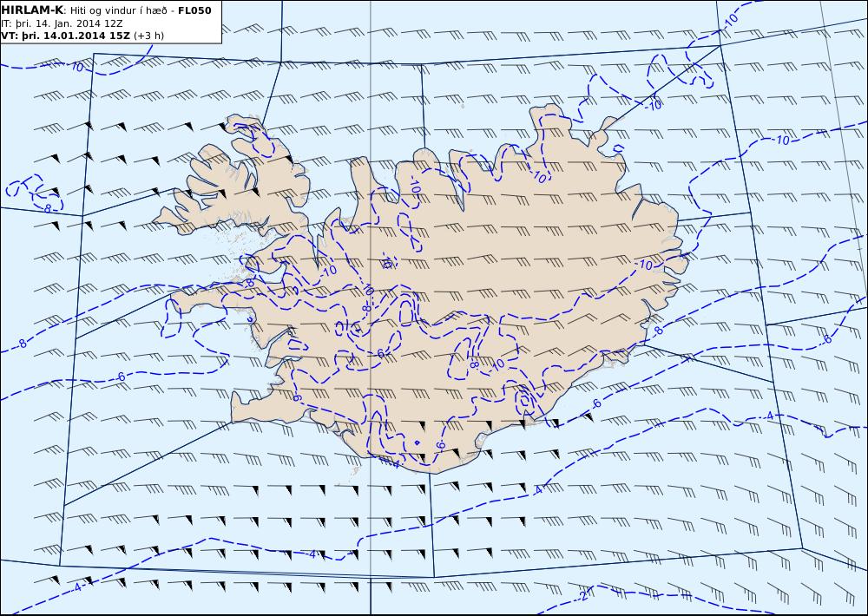Click the -2 isotherm contour label

pos(583,596)
